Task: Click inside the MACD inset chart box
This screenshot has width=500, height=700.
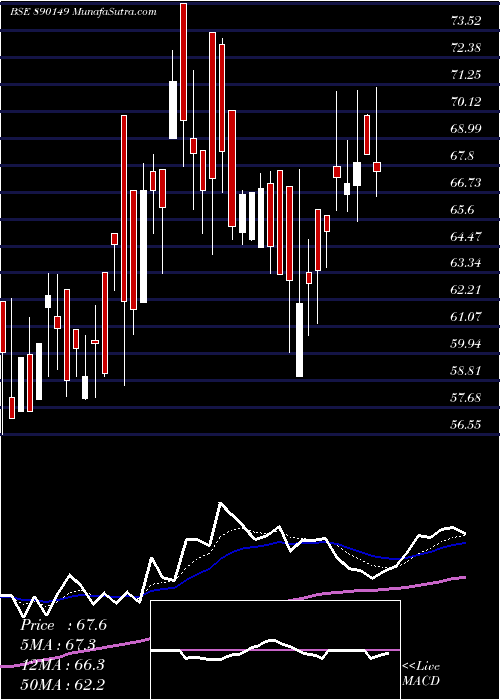Action: [275, 650]
